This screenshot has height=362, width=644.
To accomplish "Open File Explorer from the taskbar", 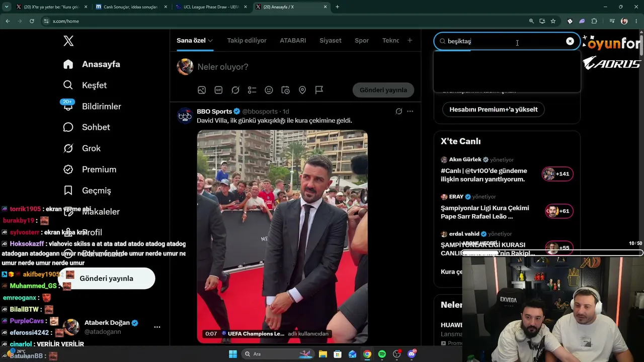I will click(323, 354).
